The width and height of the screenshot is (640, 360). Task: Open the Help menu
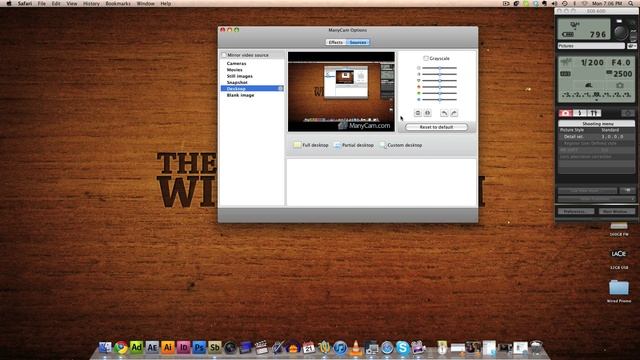(165, 3)
